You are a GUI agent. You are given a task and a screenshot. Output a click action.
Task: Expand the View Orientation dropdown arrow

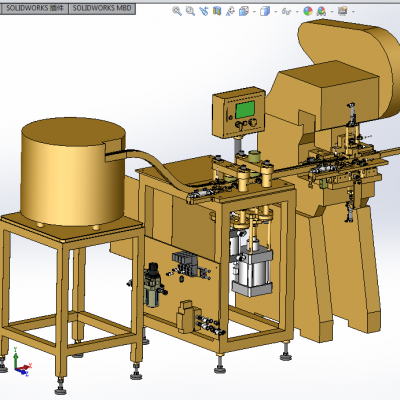pyautogui.click(x=254, y=12)
